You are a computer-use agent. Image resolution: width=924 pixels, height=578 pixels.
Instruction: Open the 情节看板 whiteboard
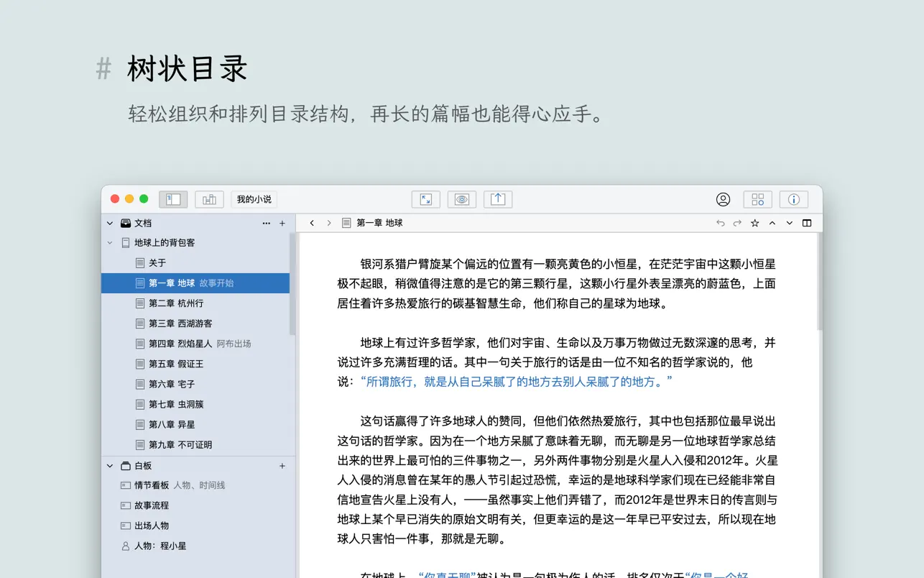coord(198,485)
